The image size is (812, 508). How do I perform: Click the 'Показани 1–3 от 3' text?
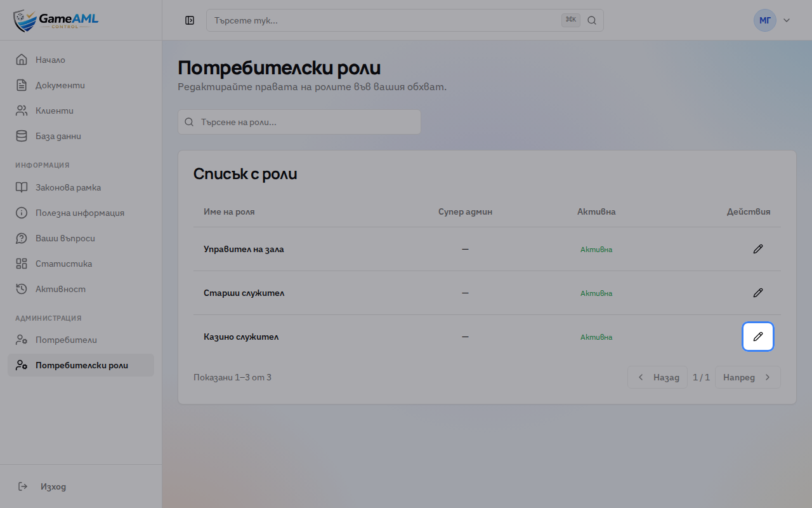pyautogui.click(x=232, y=377)
